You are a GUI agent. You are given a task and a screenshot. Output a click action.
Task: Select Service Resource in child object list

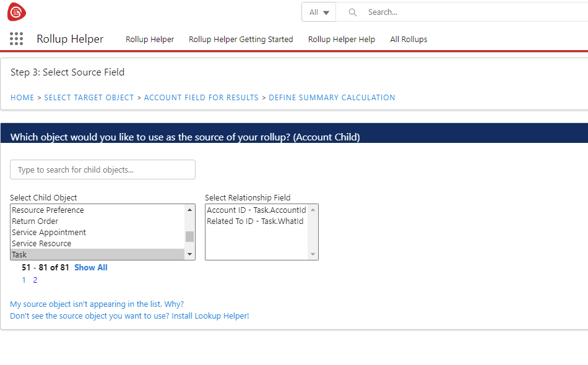coord(98,244)
